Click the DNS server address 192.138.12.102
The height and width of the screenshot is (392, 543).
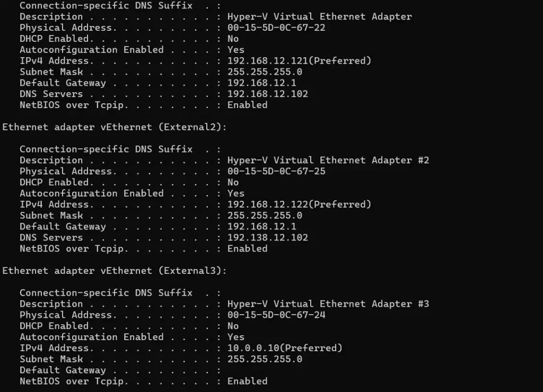[267, 237]
